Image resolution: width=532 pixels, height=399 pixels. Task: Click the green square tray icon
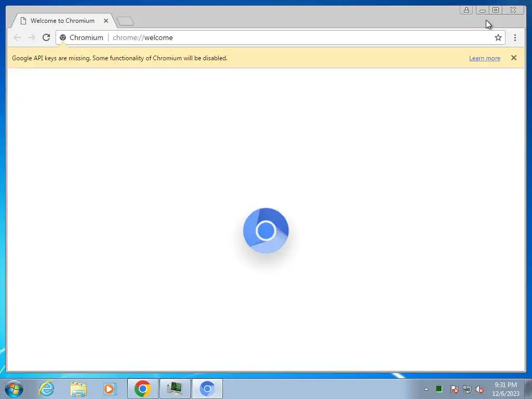pyautogui.click(x=438, y=389)
